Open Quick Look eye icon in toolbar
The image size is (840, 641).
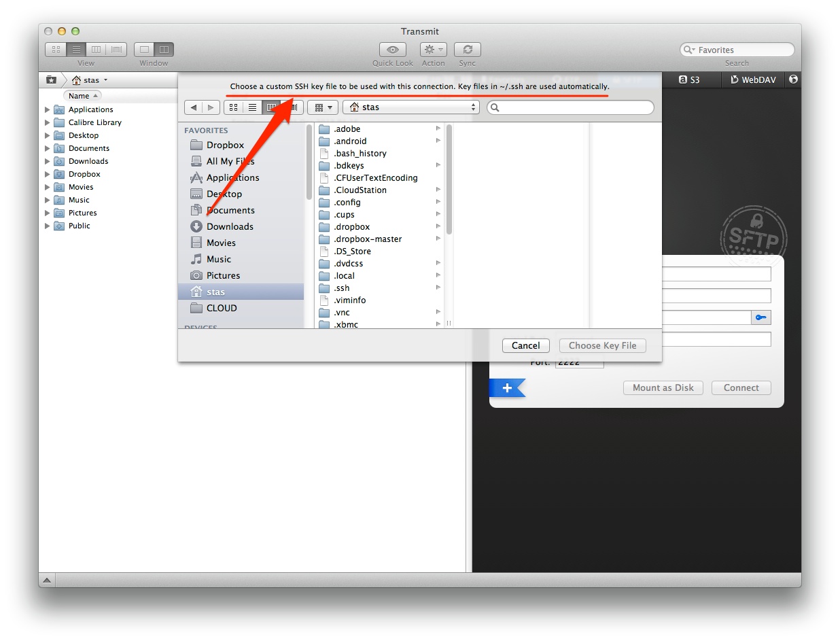tap(392, 50)
